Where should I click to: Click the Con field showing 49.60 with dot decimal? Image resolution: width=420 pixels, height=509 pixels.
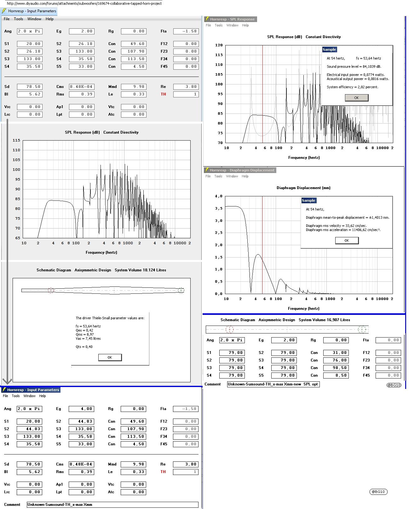pos(134,44)
